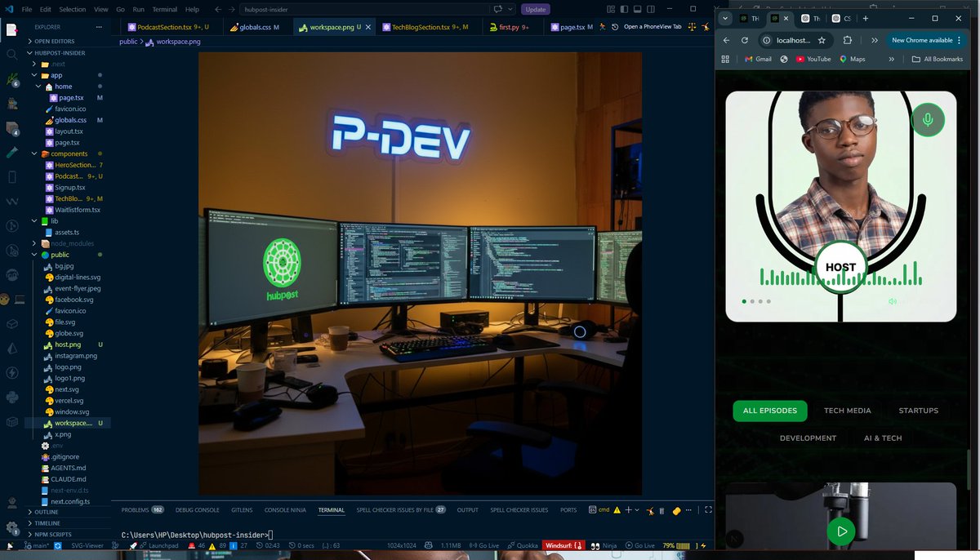Click the purple Update button

click(x=536, y=9)
